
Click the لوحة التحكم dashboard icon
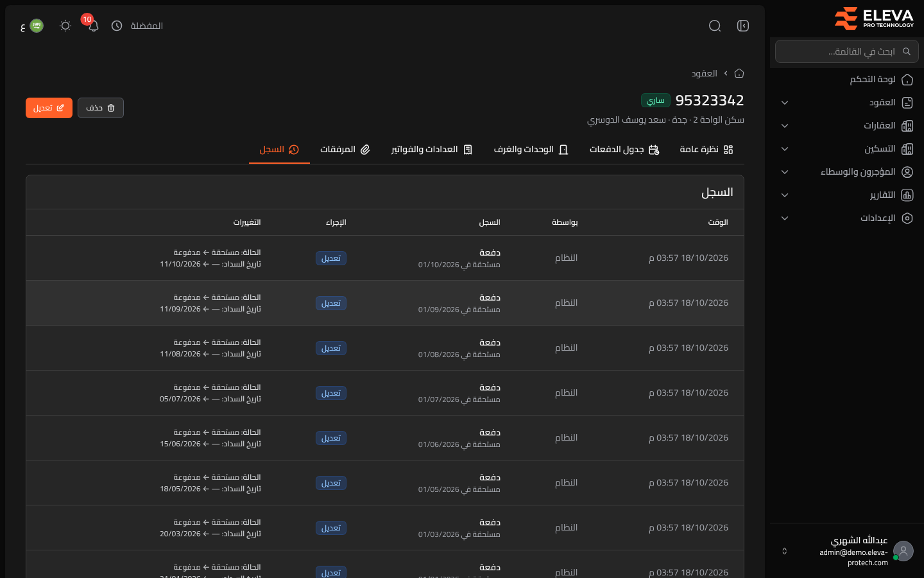(x=907, y=80)
